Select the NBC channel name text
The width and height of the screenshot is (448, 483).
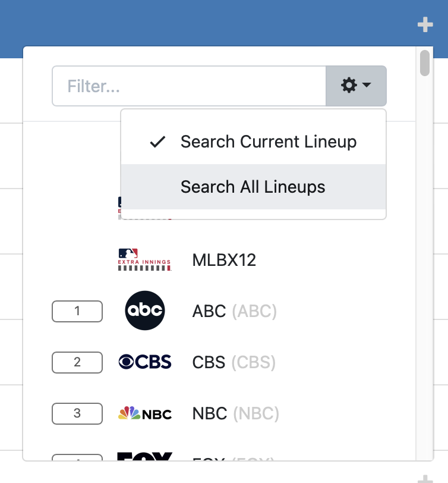pyautogui.click(x=210, y=413)
